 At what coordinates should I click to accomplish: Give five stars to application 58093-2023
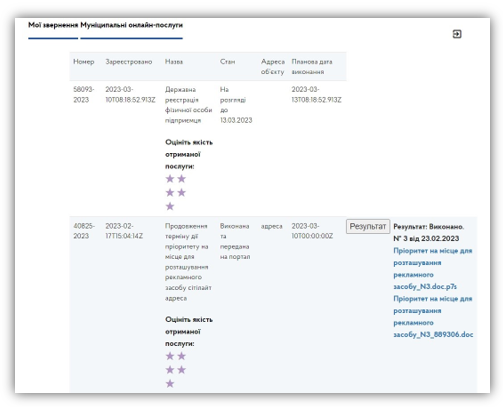pos(170,207)
